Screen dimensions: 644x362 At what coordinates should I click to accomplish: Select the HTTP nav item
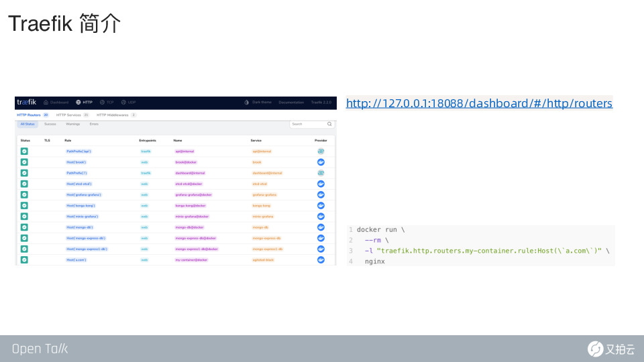point(85,102)
